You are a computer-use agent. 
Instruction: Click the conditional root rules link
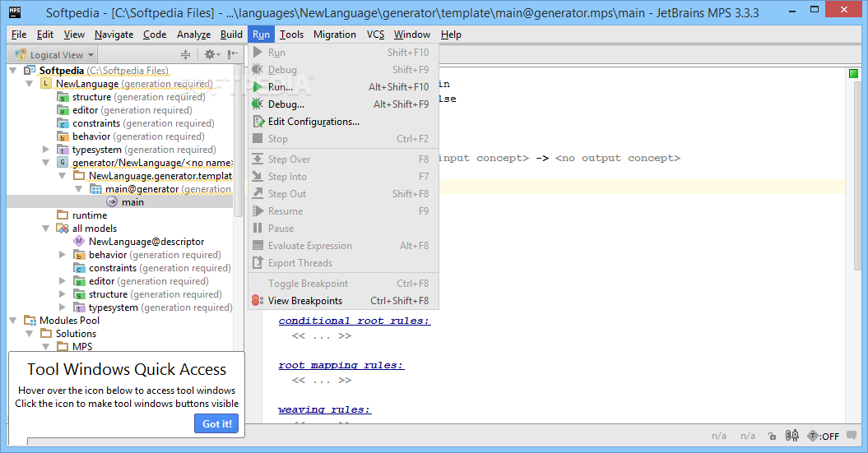pos(355,321)
